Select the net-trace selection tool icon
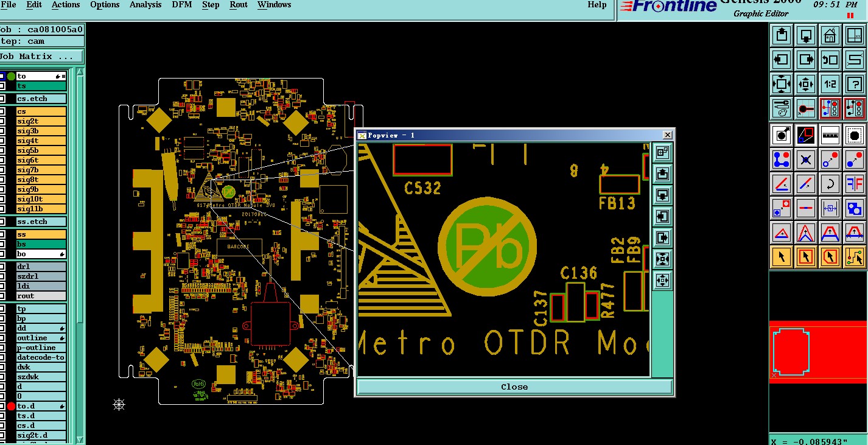The height and width of the screenshot is (445, 868). coord(855,257)
